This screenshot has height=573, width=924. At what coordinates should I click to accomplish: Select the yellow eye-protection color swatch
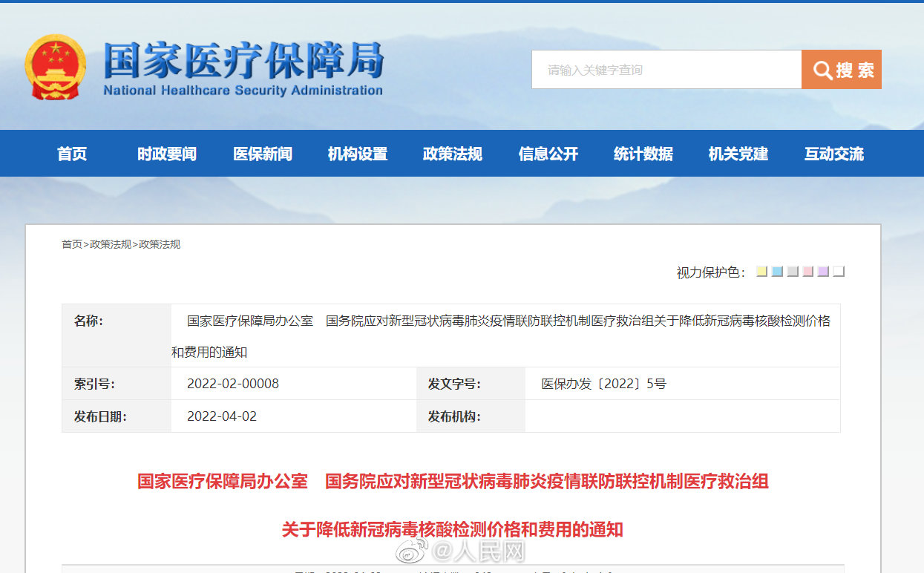pyautogui.click(x=761, y=271)
